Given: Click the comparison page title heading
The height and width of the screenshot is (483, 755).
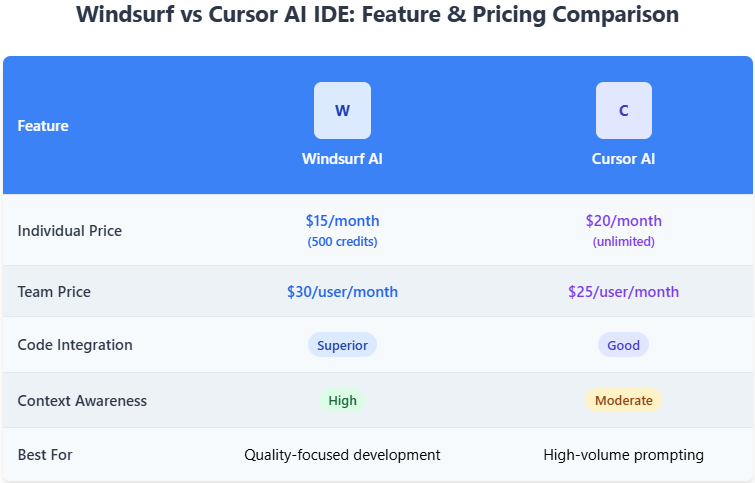Looking at the screenshot, I should tap(378, 14).
